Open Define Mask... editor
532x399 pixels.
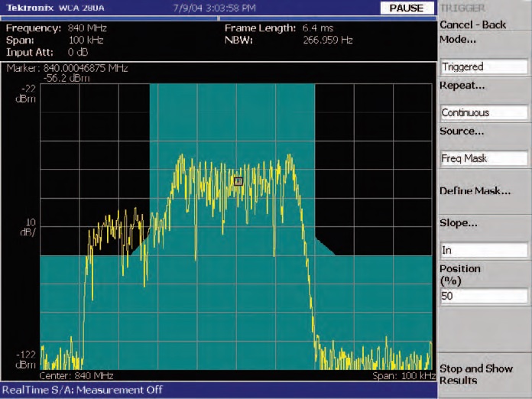pyautogui.click(x=475, y=191)
